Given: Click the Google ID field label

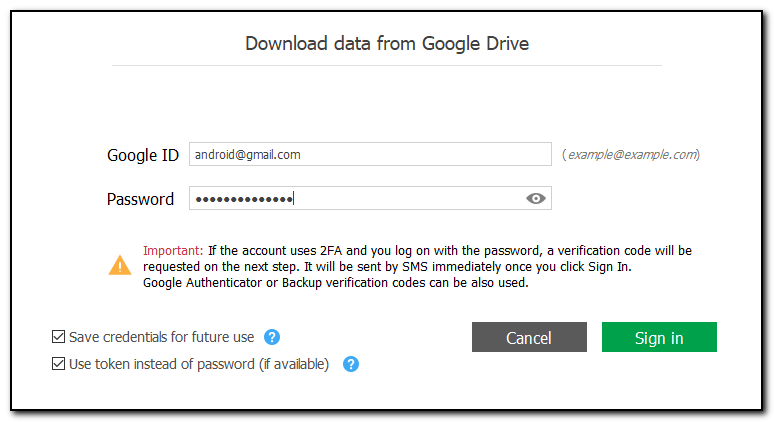Looking at the screenshot, I should (143, 155).
